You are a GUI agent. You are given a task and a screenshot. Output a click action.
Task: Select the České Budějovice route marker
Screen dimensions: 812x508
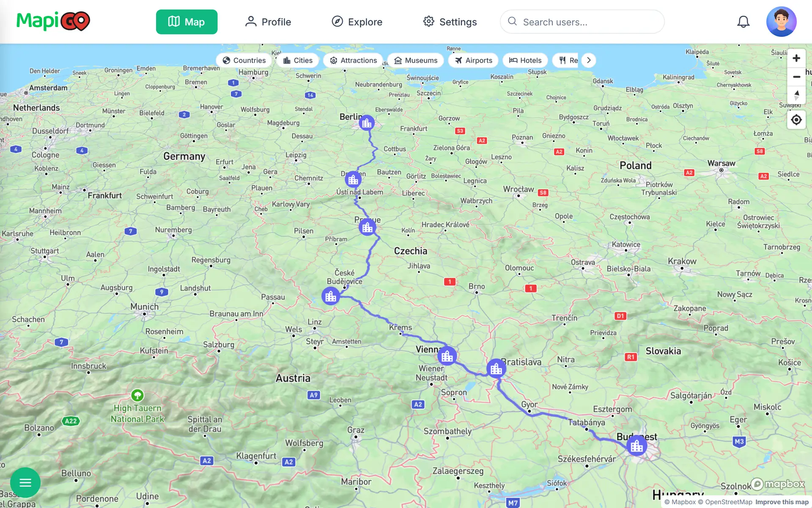[331, 296]
